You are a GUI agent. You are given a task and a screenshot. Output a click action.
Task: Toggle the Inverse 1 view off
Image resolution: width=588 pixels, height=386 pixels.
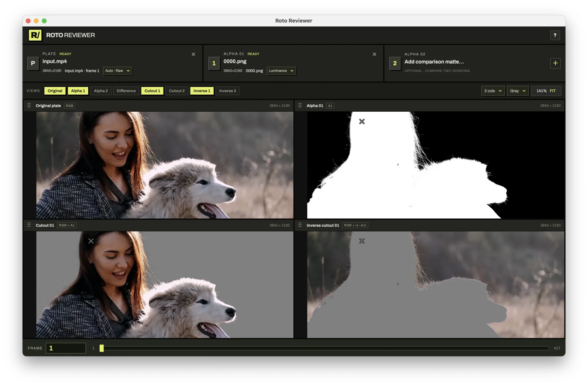[x=202, y=91]
